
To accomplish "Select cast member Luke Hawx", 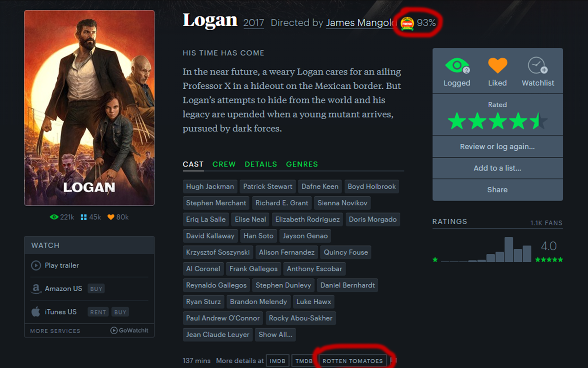I will (313, 301).
